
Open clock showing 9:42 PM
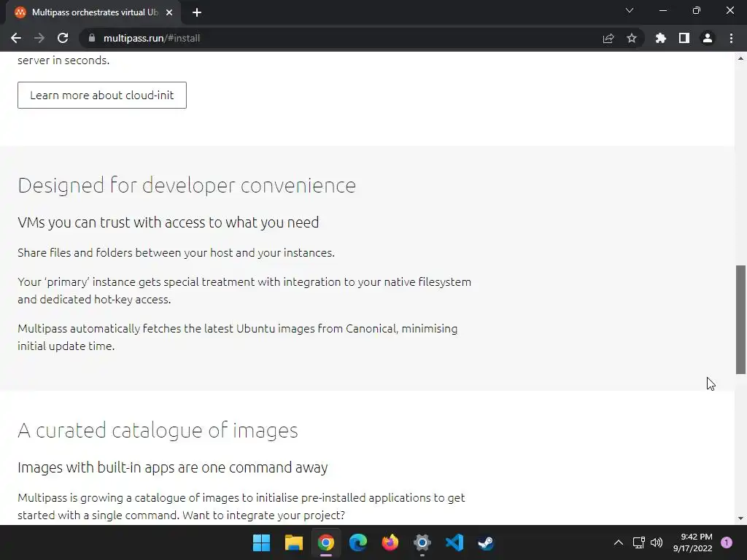click(x=693, y=542)
